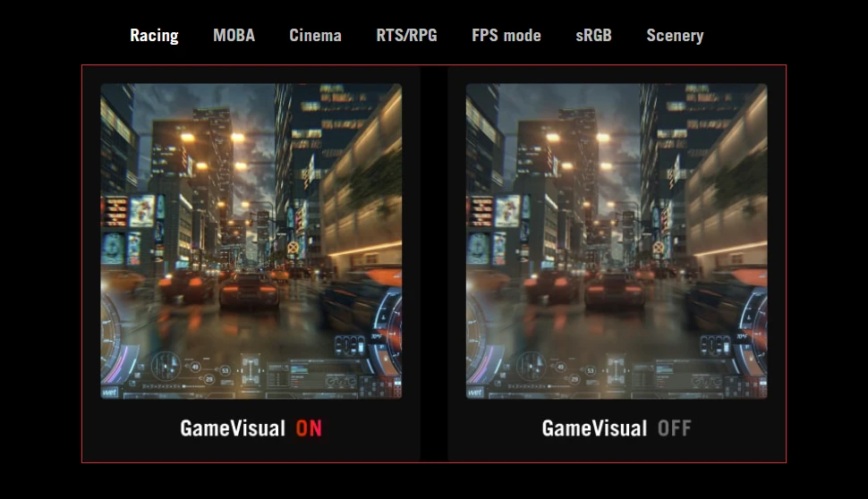The width and height of the screenshot is (868, 499).
Task: Click the GameVisual OFF preview image
Action: coord(617,241)
